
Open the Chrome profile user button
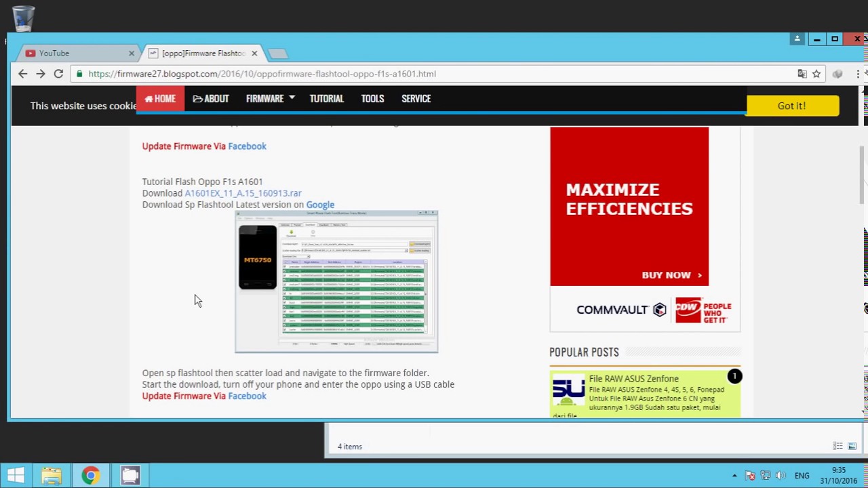pos(797,39)
